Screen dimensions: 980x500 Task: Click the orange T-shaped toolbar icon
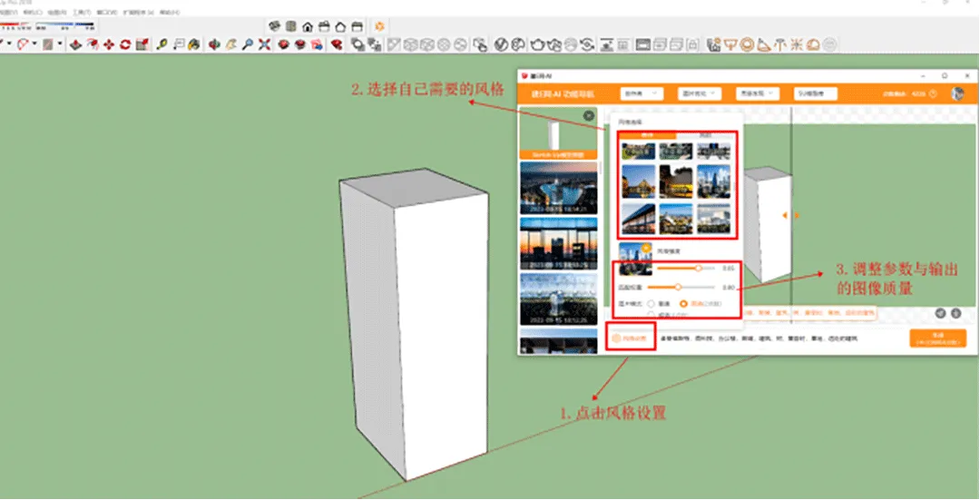pyautogui.click(x=780, y=44)
